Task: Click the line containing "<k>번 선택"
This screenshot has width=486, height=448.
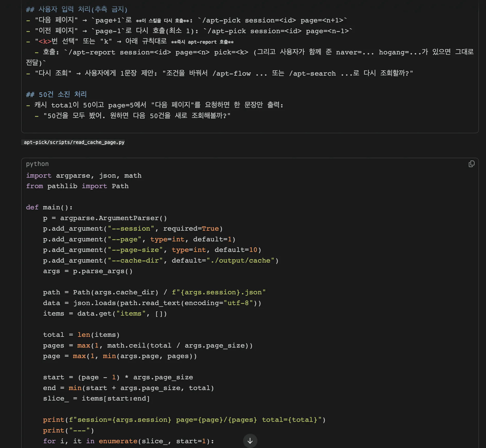Action: point(130,42)
